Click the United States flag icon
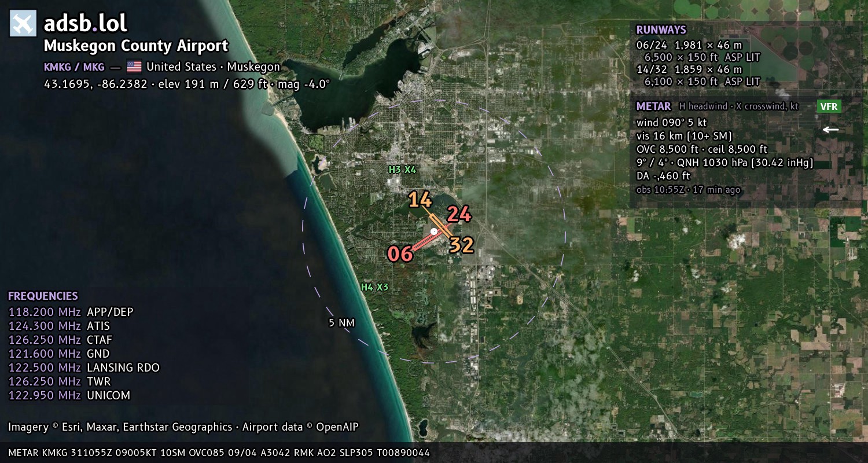Image resolution: width=868 pixels, height=463 pixels. (134, 67)
